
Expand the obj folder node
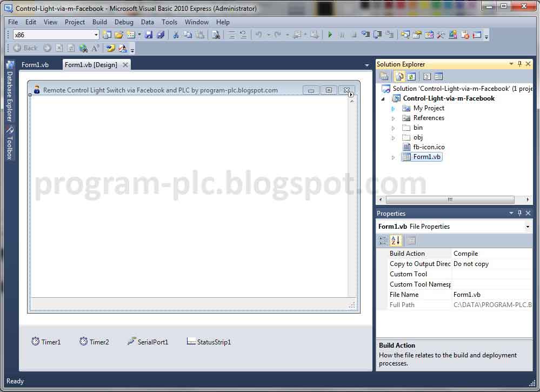[393, 138]
